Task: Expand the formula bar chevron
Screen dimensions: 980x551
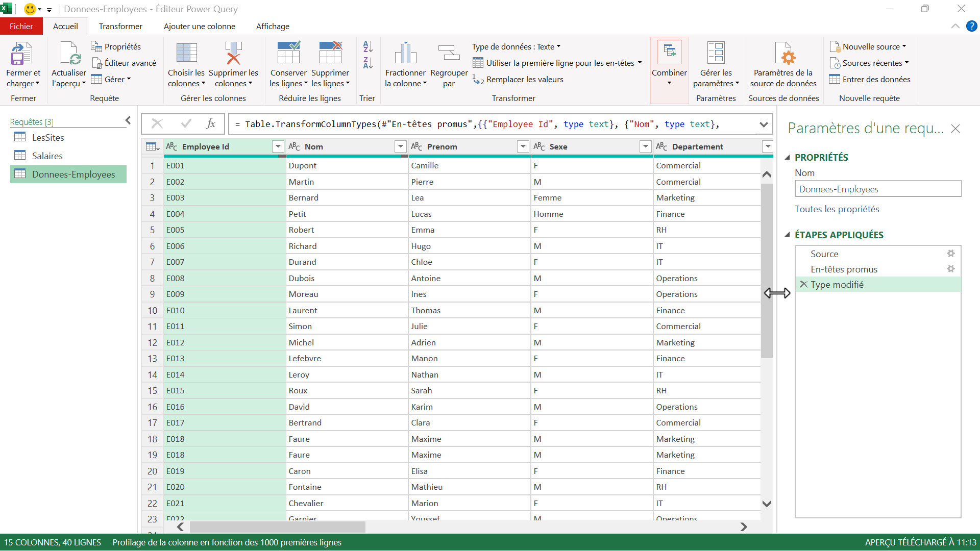Action: click(x=763, y=124)
